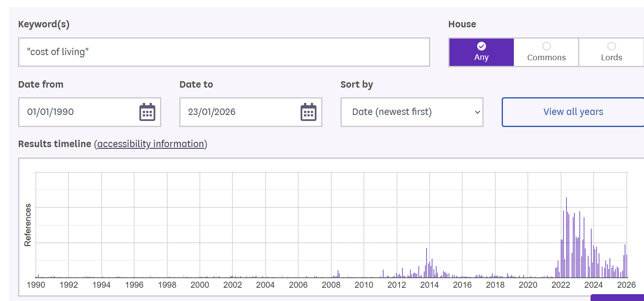Viewport: 644px width, 301px height.
Task: Click the small spike just after 2008
Action: (338, 274)
